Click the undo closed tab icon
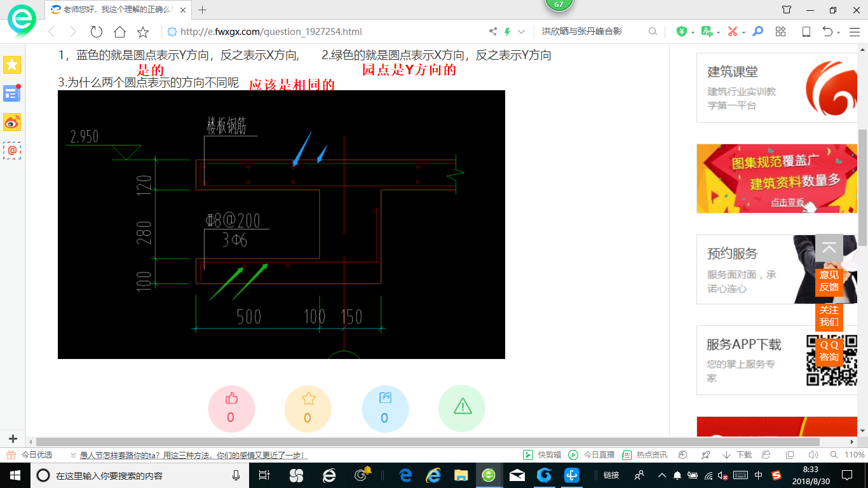868x488 pixels. pyautogui.click(x=827, y=32)
